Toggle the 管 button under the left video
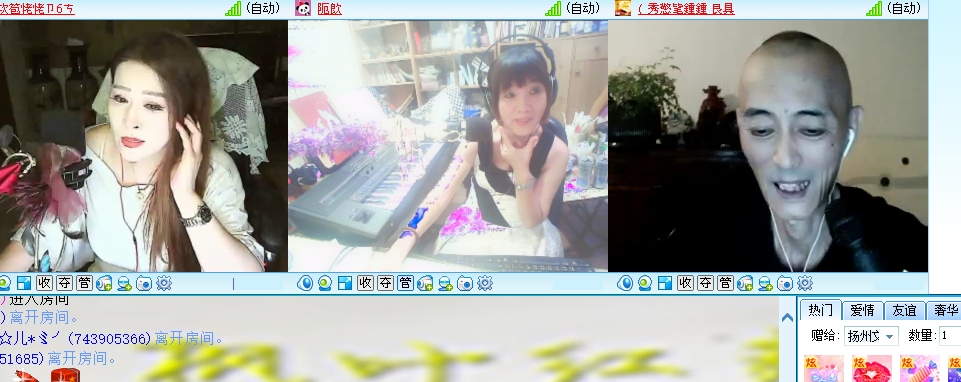The height and width of the screenshot is (382, 961). click(x=85, y=283)
